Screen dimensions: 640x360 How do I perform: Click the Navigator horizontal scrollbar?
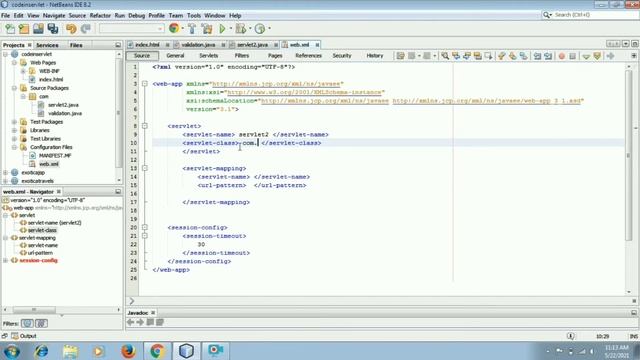(x=34, y=310)
